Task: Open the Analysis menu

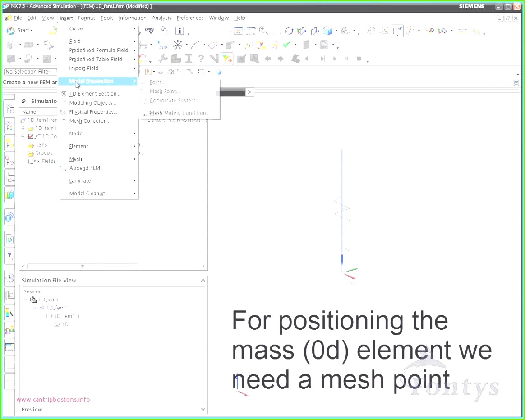Action: pos(161,18)
